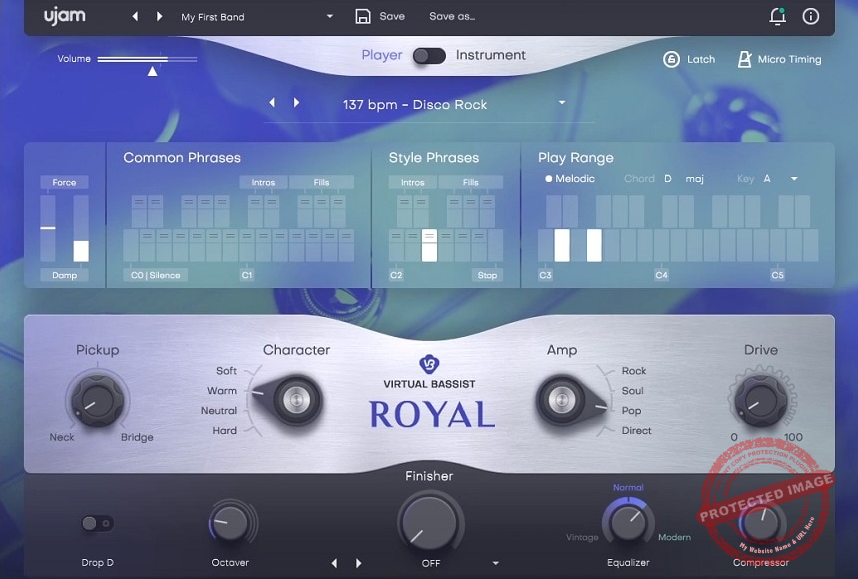Viewport: 858px width, 579px height.
Task: Open notifications bell icon
Action: pos(778,16)
